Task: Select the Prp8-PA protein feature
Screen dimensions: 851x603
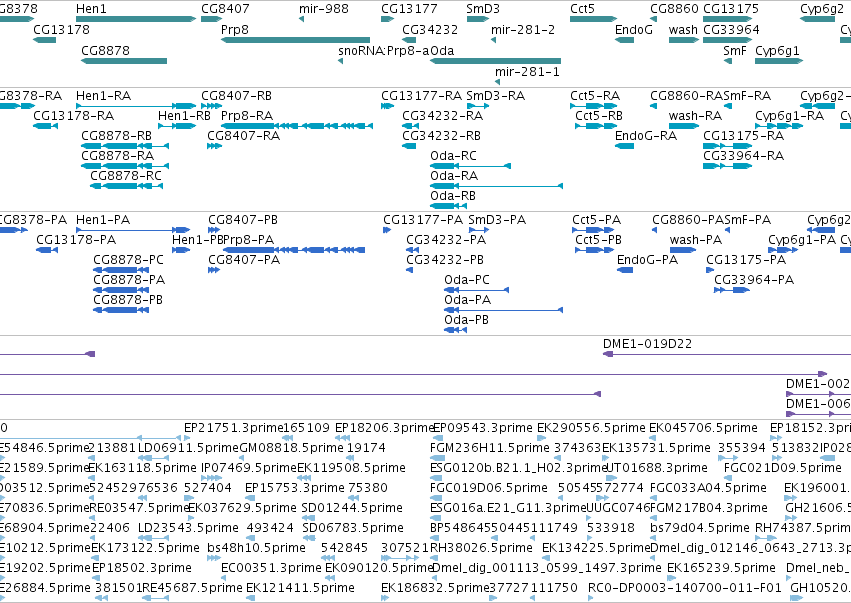Action: pyautogui.click(x=294, y=250)
